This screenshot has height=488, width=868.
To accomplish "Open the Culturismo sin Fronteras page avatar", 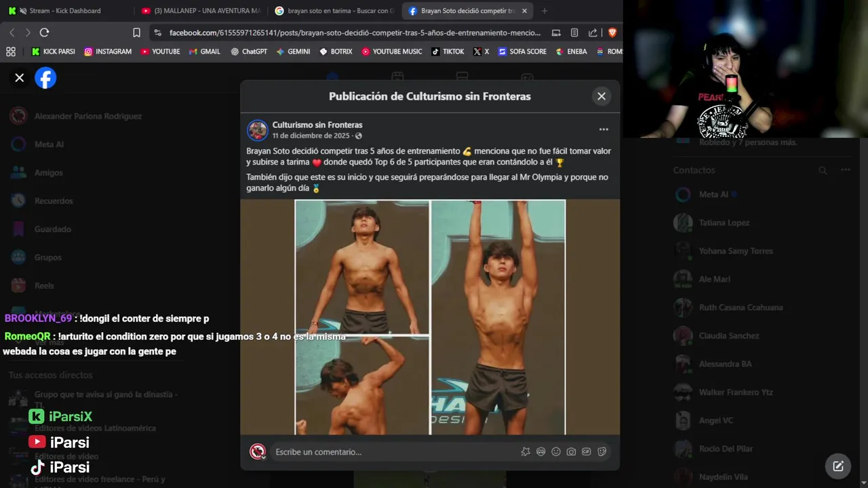I will [257, 130].
